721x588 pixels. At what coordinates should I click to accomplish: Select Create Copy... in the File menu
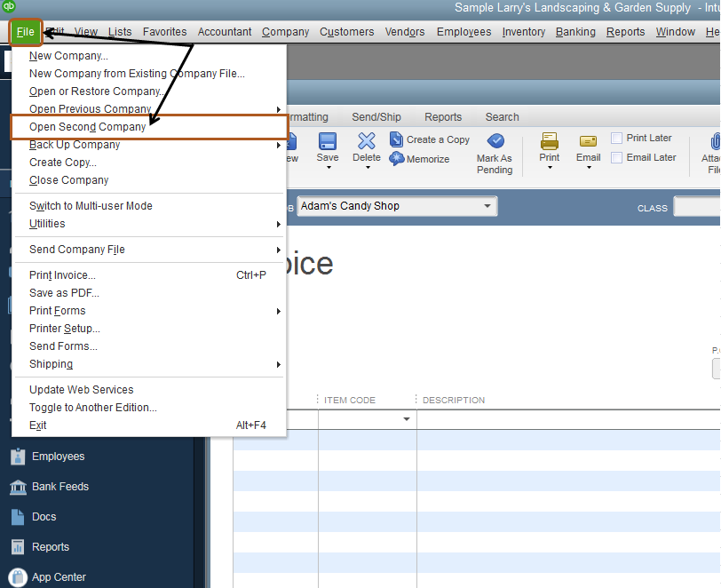(148, 163)
